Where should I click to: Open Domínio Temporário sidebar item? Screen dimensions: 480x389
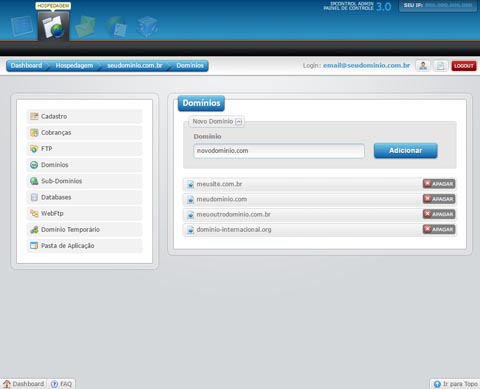(84, 230)
